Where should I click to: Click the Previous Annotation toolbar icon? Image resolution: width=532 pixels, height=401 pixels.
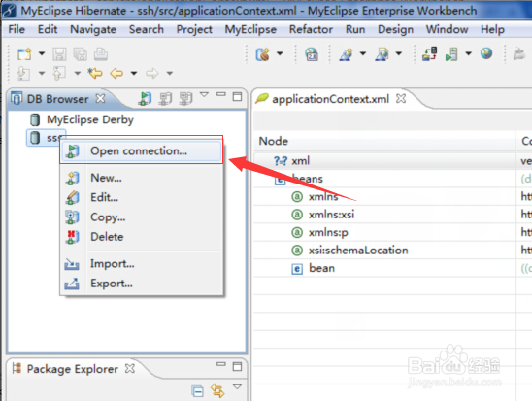click(x=59, y=73)
